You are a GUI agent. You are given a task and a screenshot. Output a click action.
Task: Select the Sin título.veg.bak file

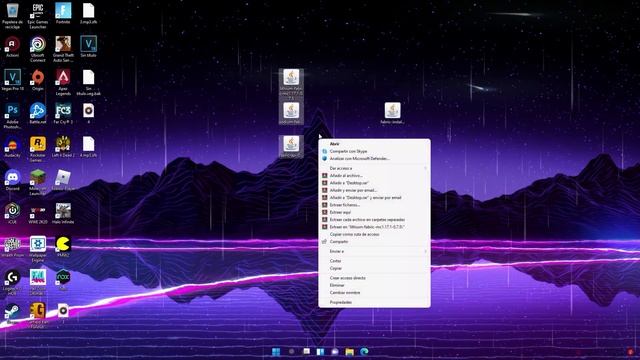coord(88,82)
